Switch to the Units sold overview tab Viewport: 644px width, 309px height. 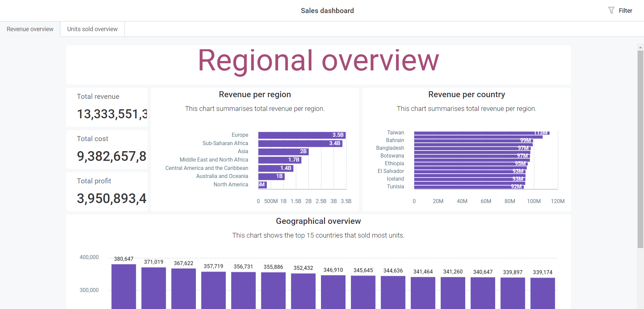[x=92, y=29]
